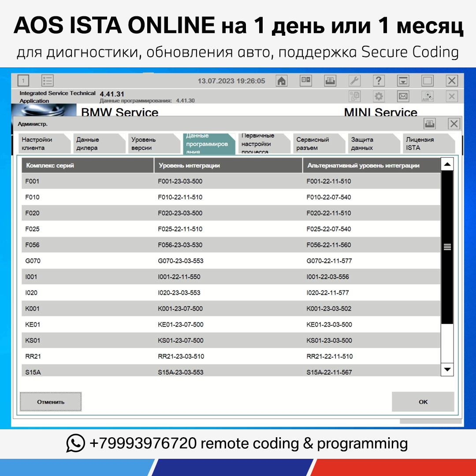Select the F010 series row
Screen dimensions: 476x476
coord(231,197)
